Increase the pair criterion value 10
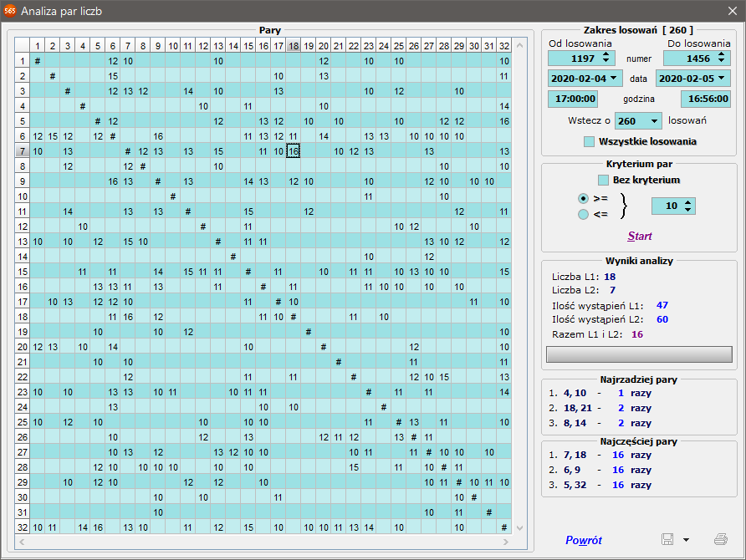This screenshot has height=560, width=746. click(x=688, y=202)
